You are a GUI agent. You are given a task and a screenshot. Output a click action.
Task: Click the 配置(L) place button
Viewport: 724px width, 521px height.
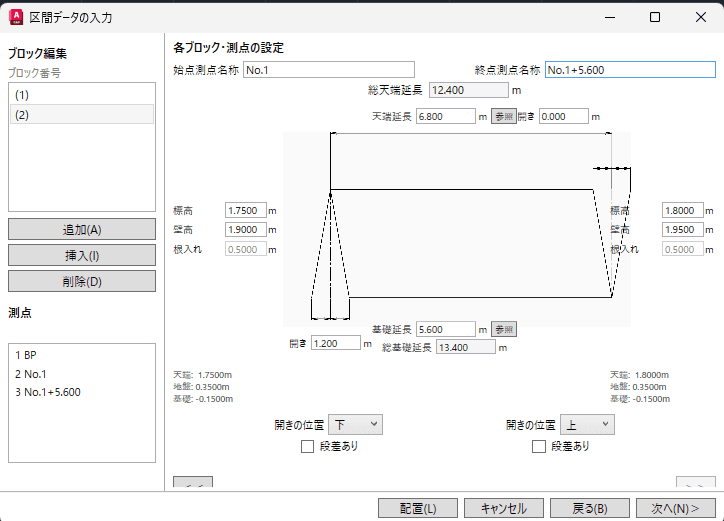point(418,508)
